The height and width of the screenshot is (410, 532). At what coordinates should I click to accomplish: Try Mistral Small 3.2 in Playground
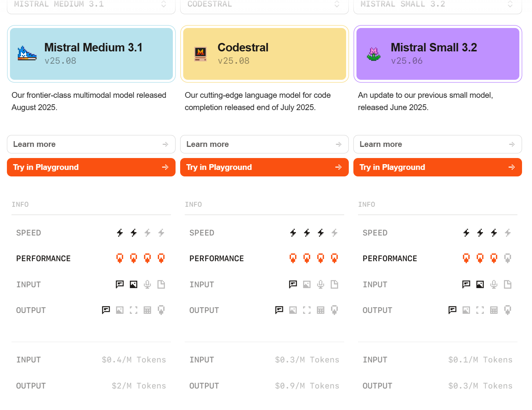pyautogui.click(x=438, y=167)
